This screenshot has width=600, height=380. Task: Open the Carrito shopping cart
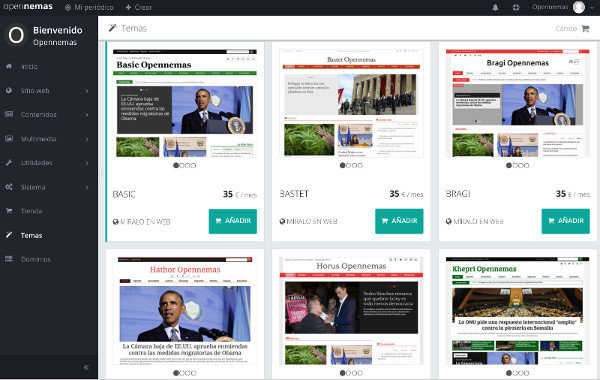(572, 28)
